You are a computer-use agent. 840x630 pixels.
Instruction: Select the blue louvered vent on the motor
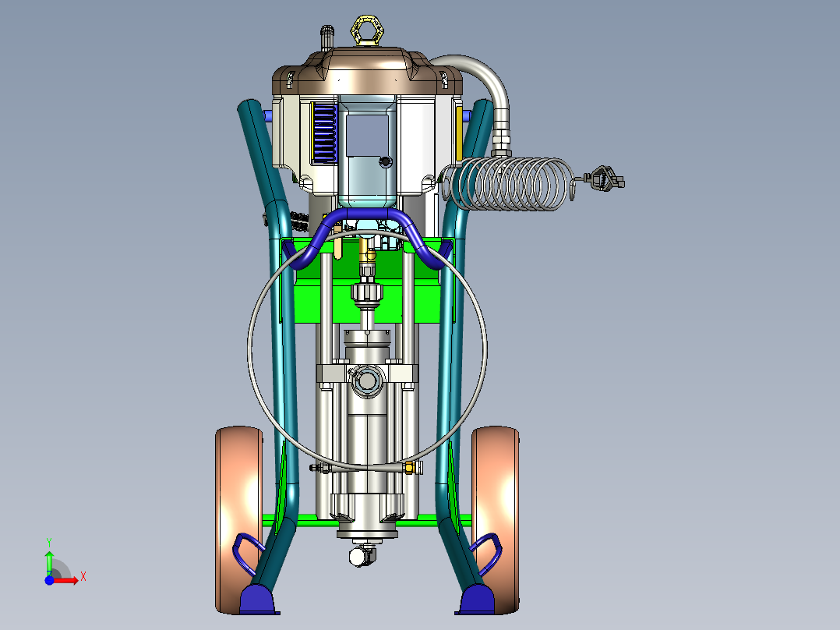pyautogui.click(x=324, y=133)
